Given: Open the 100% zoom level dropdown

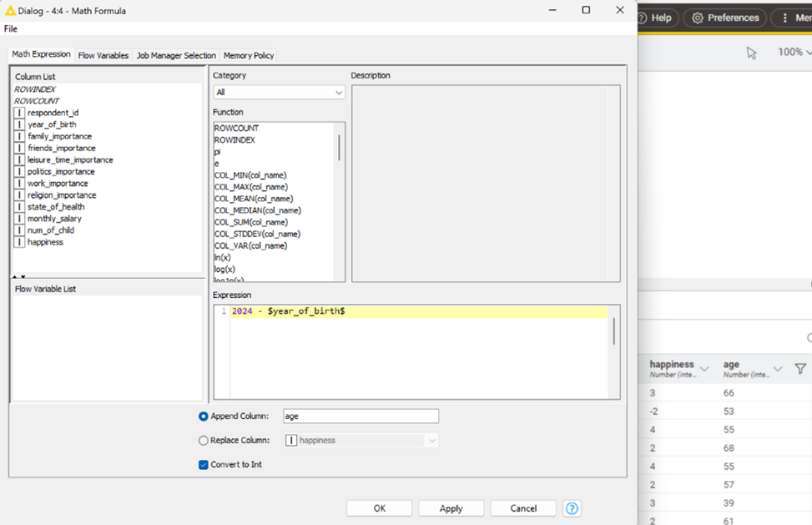Looking at the screenshot, I should pos(794,52).
